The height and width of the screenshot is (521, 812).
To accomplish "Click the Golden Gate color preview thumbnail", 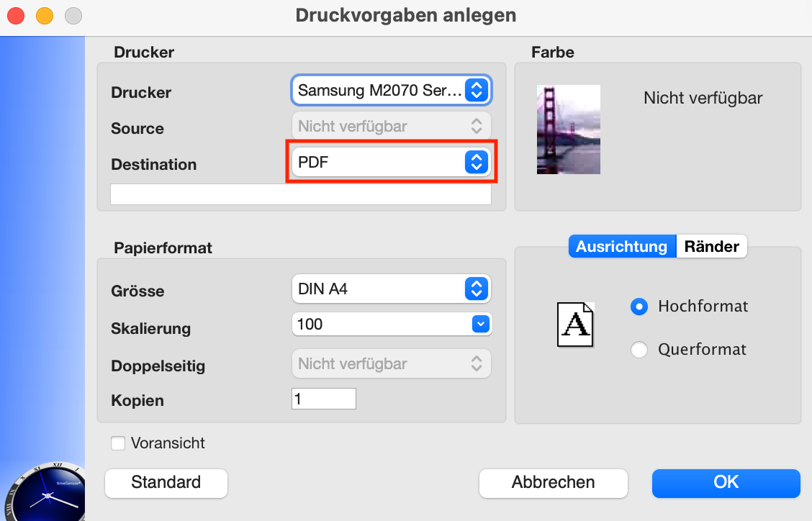I will click(568, 130).
